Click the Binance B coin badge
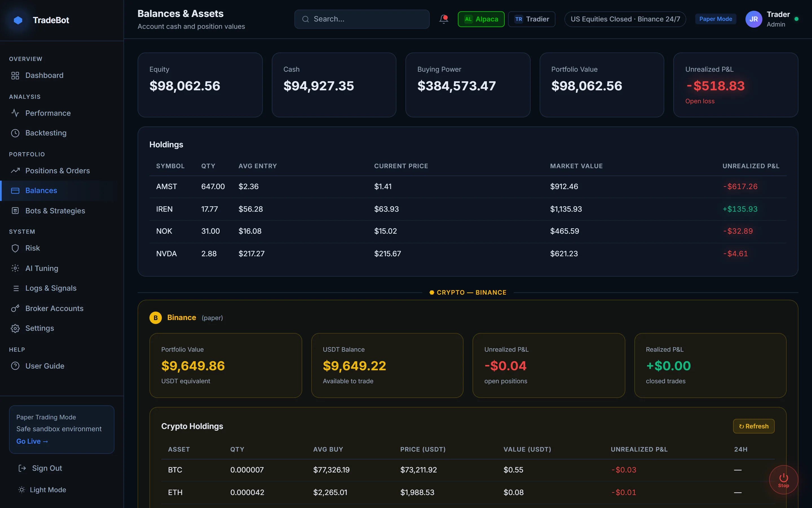Viewport: 812px width, 508px height. click(x=155, y=318)
